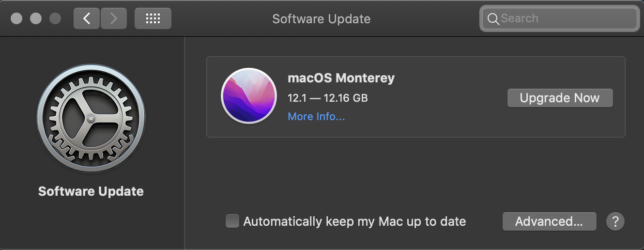Show all preferences grid button
The width and height of the screenshot is (644, 250).
[153, 18]
